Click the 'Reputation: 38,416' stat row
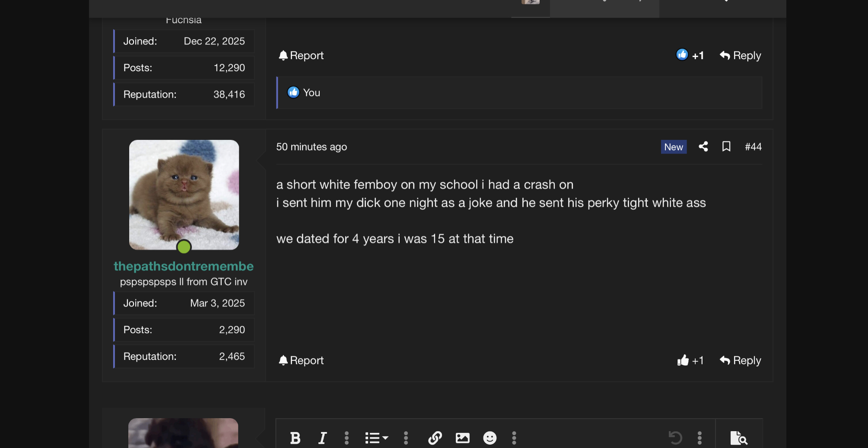 click(x=184, y=95)
